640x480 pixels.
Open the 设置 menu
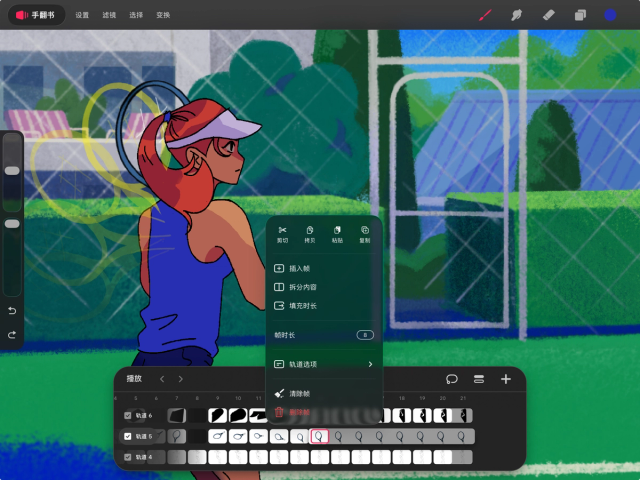point(82,15)
